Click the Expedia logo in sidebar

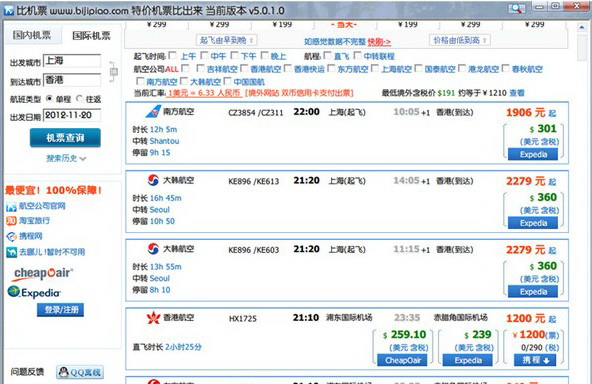[34, 292]
